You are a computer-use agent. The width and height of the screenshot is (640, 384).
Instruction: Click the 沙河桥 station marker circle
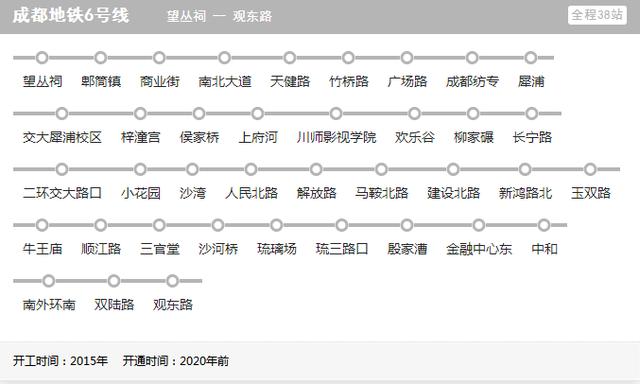pos(218,225)
